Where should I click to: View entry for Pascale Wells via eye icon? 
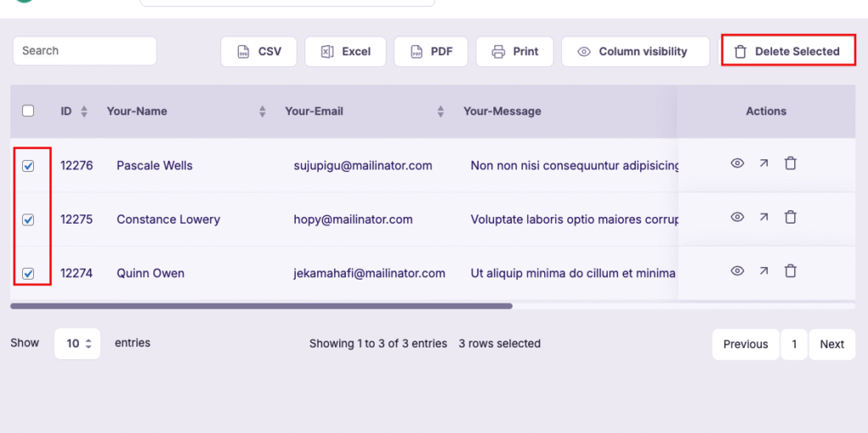pyautogui.click(x=737, y=164)
